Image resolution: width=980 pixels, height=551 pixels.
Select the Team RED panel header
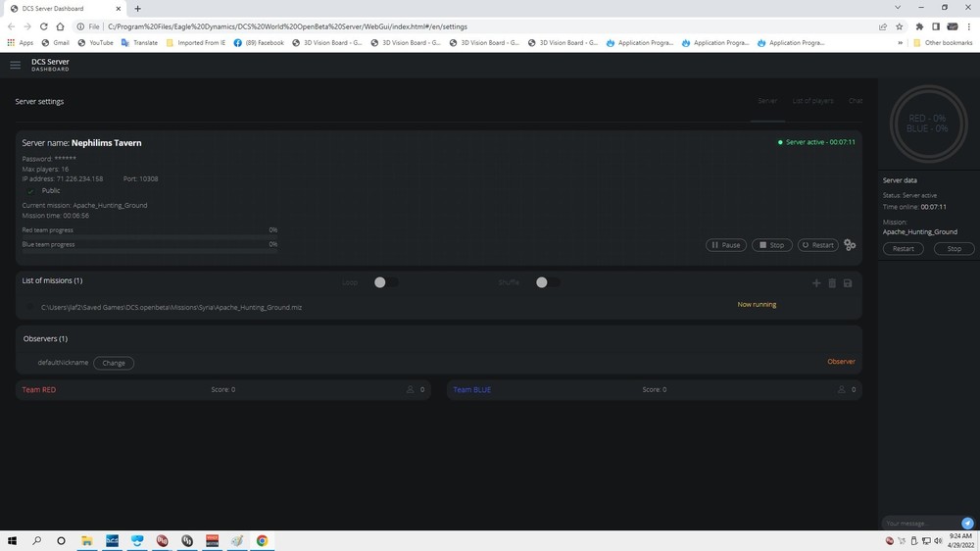[x=223, y=389]
